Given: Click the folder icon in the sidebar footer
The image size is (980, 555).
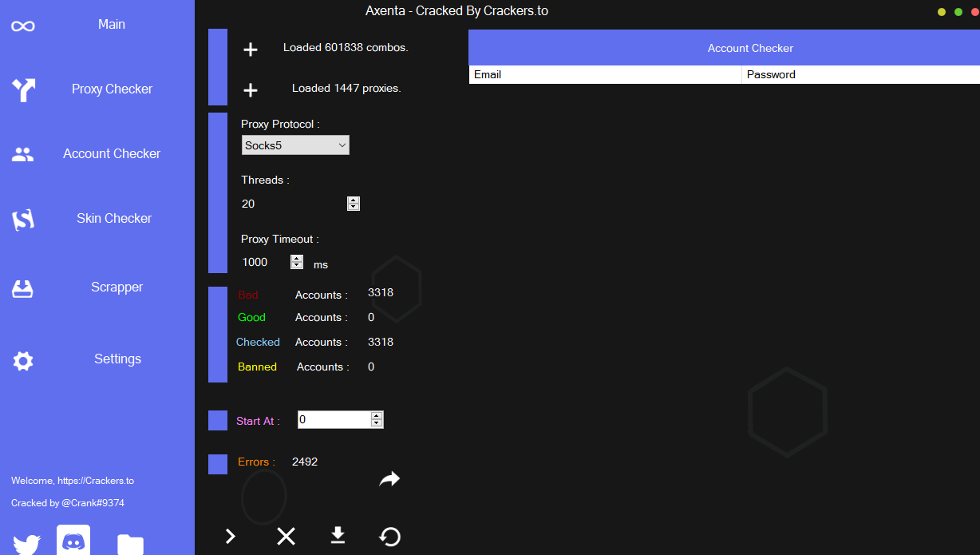Looking at the screenshot, I should [130, 545].
